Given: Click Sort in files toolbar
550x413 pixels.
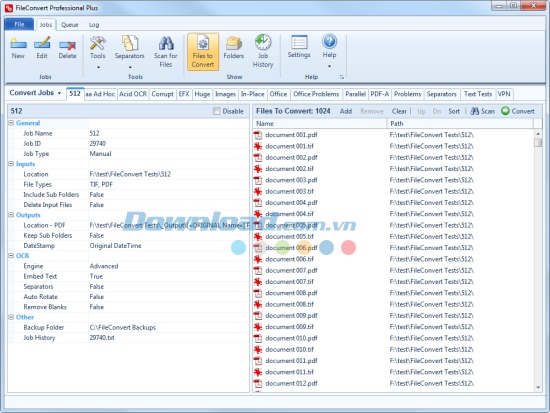Looking at the screenshot, I should coord(454,111).
